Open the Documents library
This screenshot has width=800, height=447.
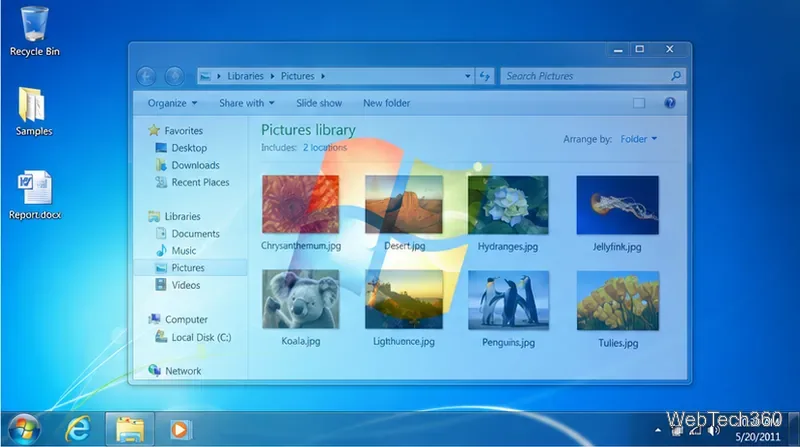pos(187,234)
